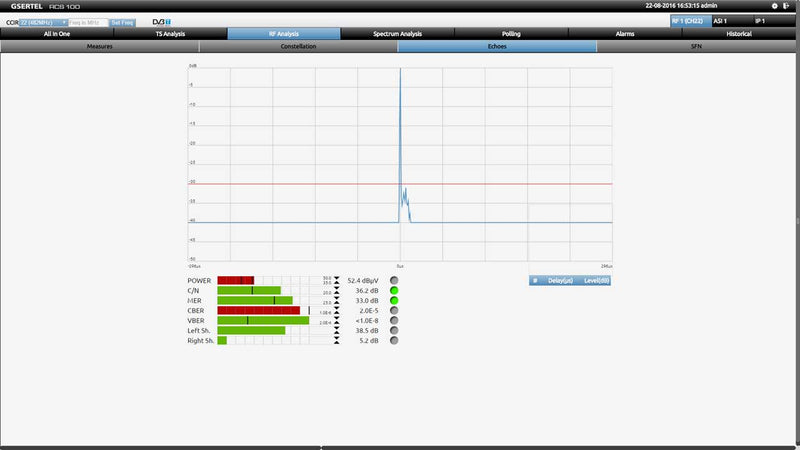Click the logout icon in the header
The image size is (800, 450).
(788, 6)
